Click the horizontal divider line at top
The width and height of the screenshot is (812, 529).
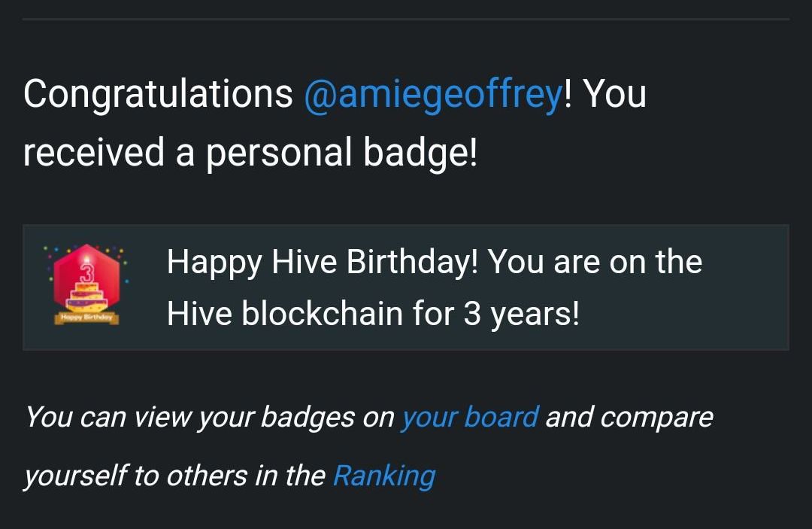(x=406, y=19)
